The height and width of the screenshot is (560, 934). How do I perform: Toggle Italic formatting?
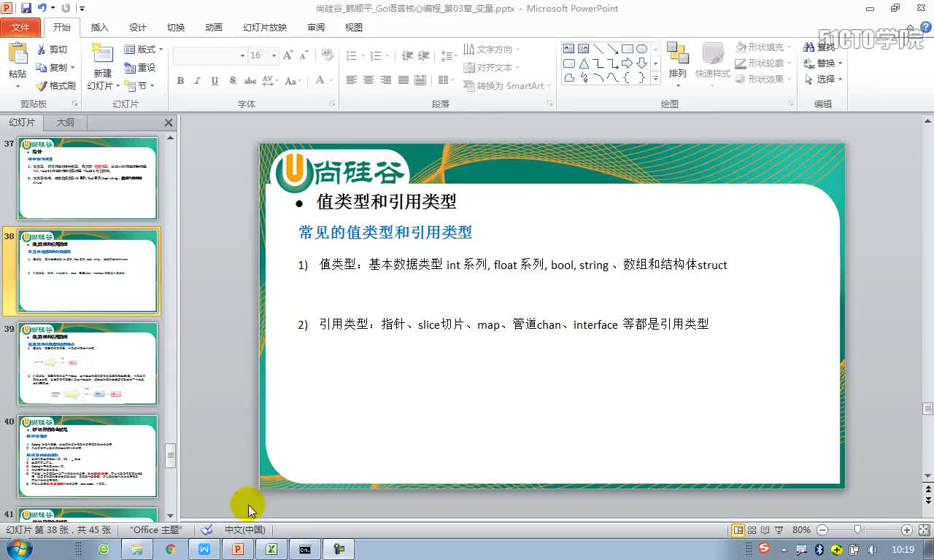pyautogui.click(x=197, y=81)
